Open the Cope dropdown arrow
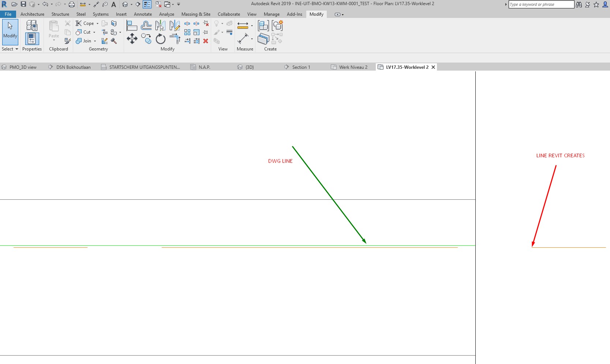610x364 pixels. [x=97, y=23]
